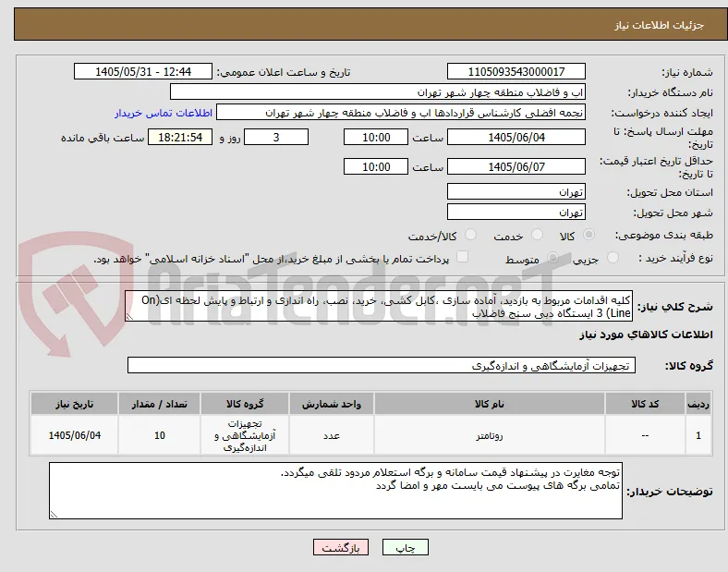Click the resize handle of buyer notes textarea
Image resolution: width=728 pixels, height=572 pixels.
[x=54, y=515]
